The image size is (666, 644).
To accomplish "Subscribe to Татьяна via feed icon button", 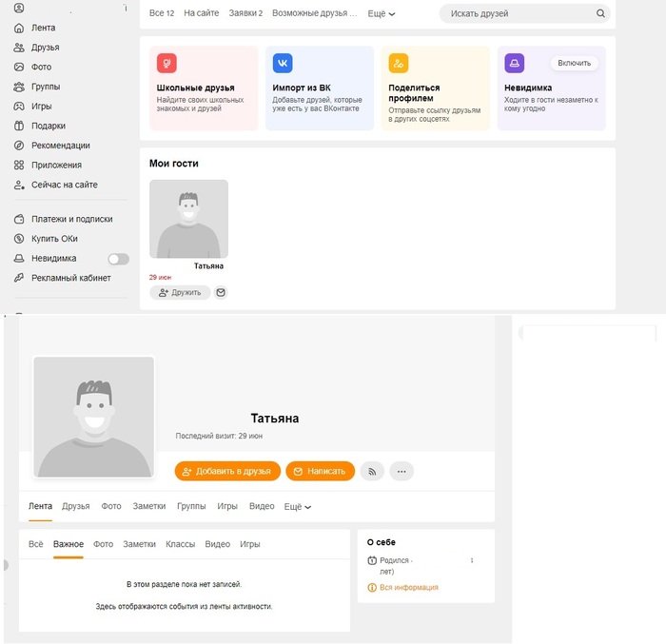I will 372,472.
